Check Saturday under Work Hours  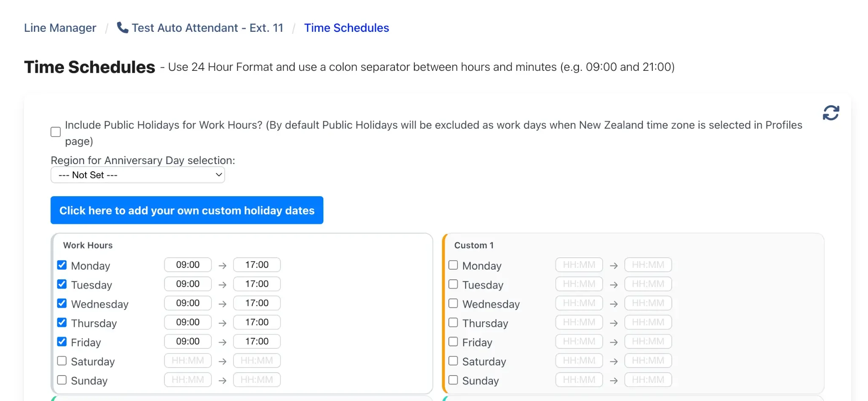tap(62, 360)
